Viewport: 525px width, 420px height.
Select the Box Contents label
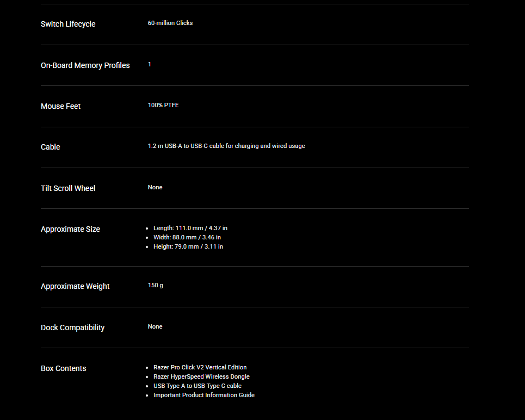point(63,368)
